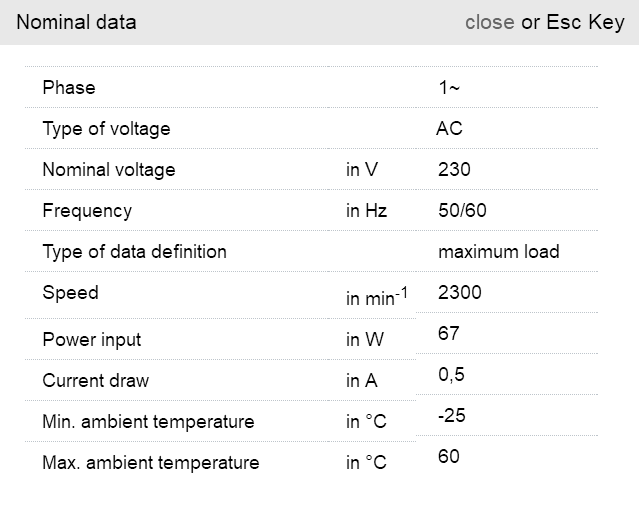639x524 pixels.
Task: Click the Current draw label
Action: [95, 381]
